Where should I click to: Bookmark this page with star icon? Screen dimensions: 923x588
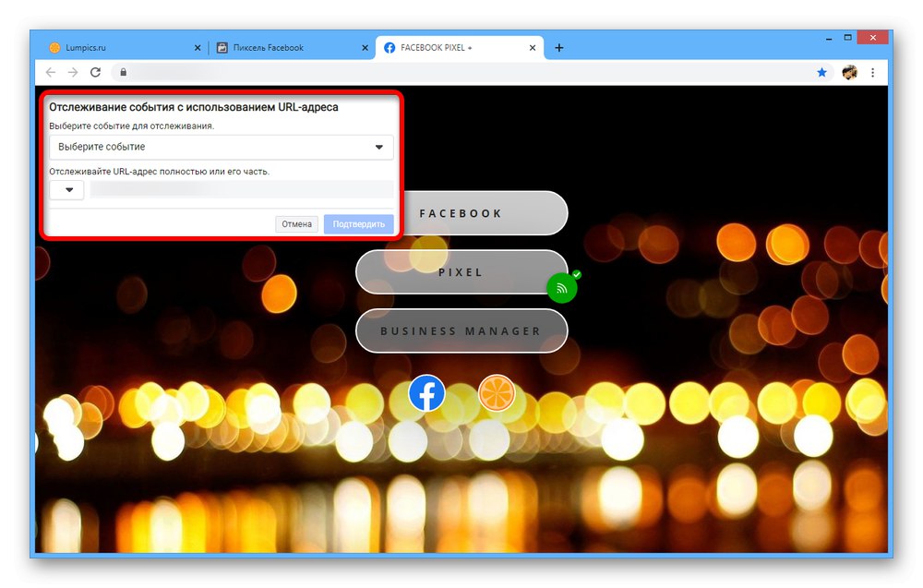pos(821,72)
